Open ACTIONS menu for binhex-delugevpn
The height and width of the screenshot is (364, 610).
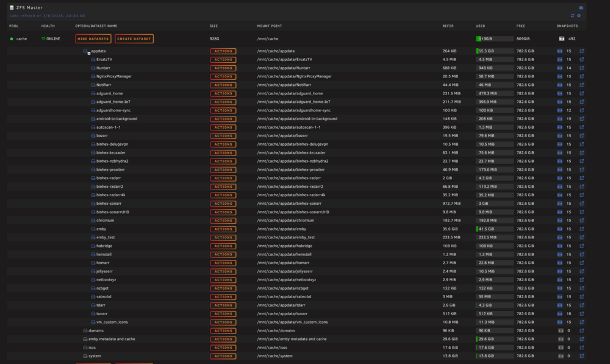pyautogui.click(x=223, y=145)
